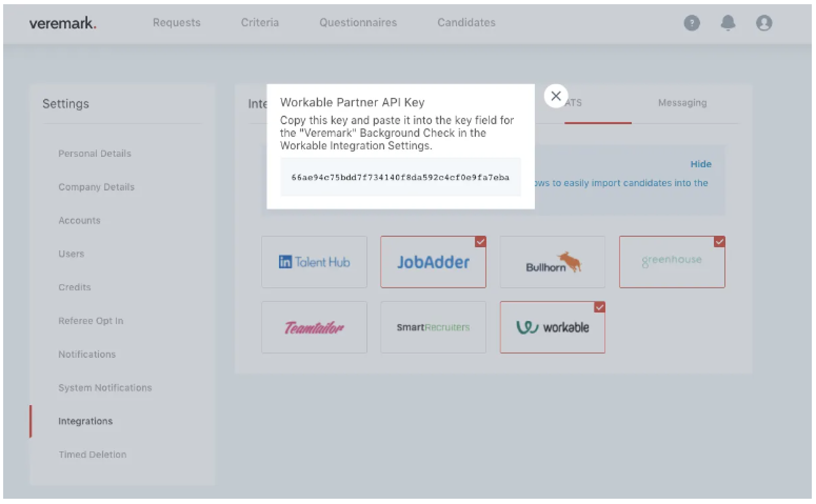Toggle the workable enabled checkmark

[600, 307]
